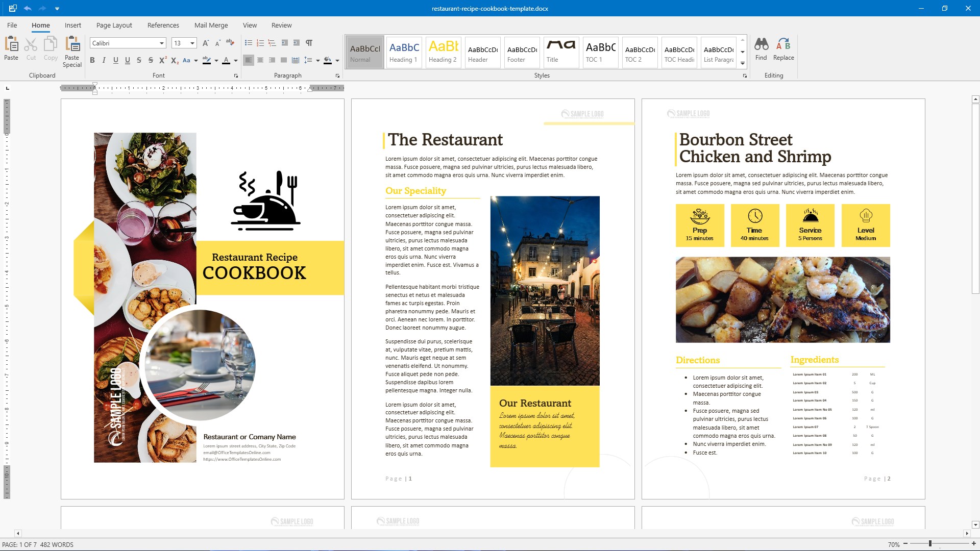Image resolution: width=980 pixels, height=551 pixels.
Task: Show paragraph marks with the pilcrow icon
Action: [309, 43]
